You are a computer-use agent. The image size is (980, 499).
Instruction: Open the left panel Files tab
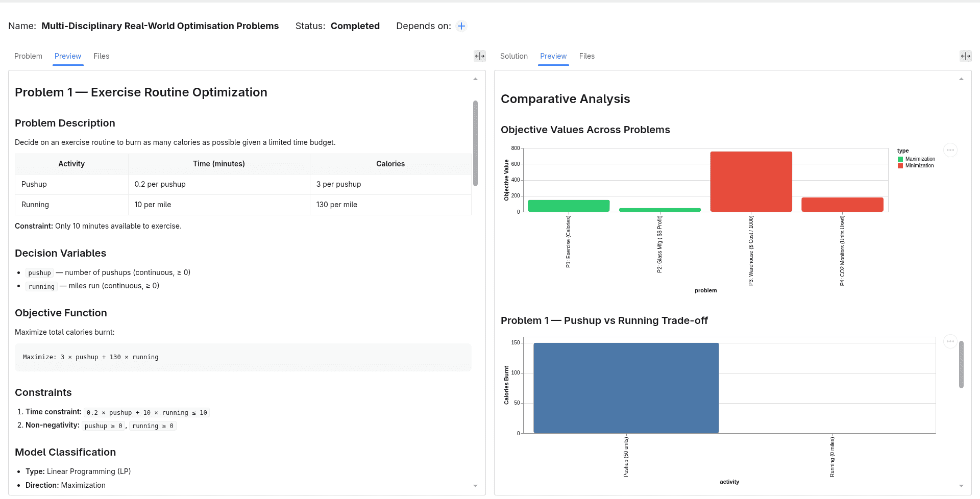point(101,56)
